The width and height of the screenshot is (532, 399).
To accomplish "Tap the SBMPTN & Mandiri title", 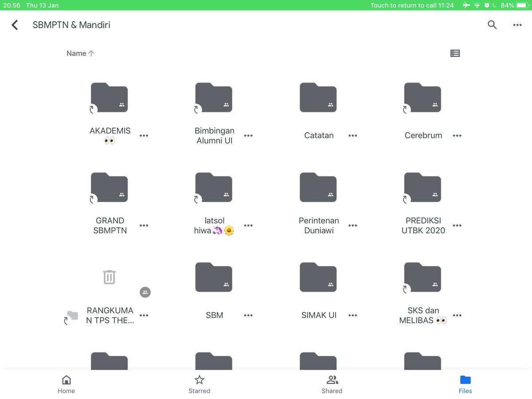I will pos(71,25).
